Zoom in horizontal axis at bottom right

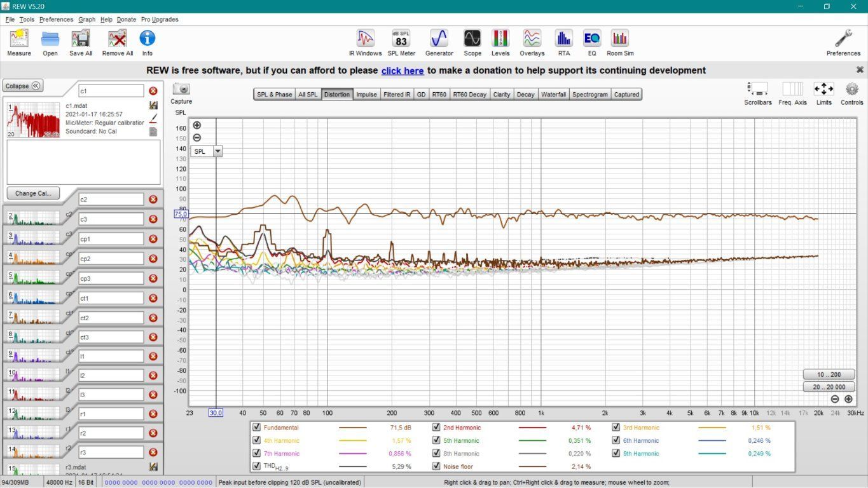coord(848,399)
